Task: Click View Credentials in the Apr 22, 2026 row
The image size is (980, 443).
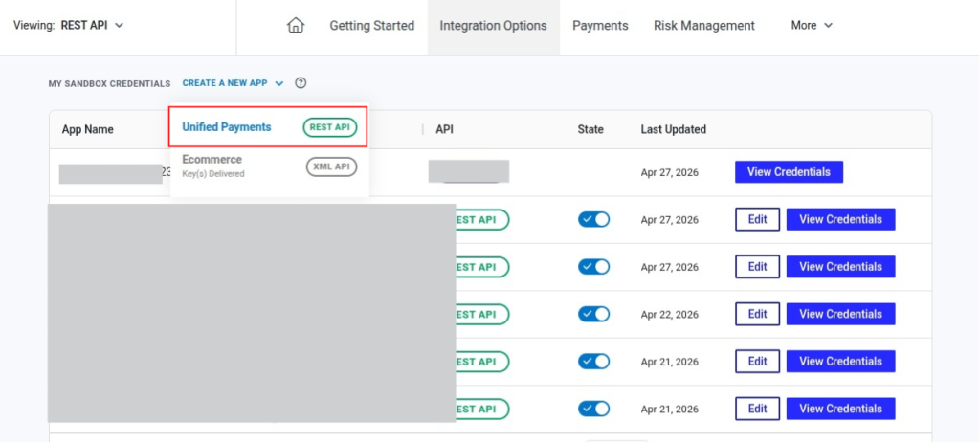Action: click(840, 314)
